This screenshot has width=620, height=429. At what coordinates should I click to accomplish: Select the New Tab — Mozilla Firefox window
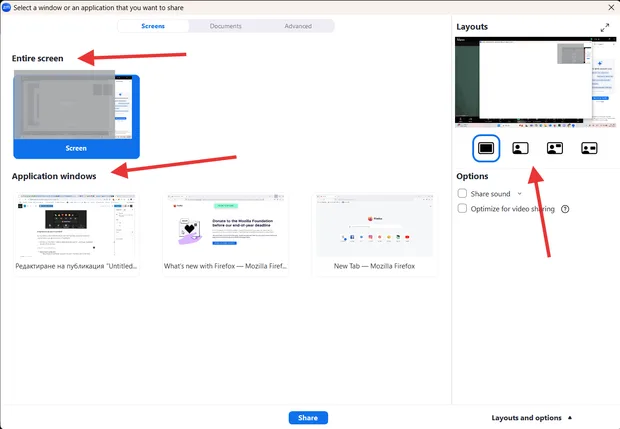374,233
